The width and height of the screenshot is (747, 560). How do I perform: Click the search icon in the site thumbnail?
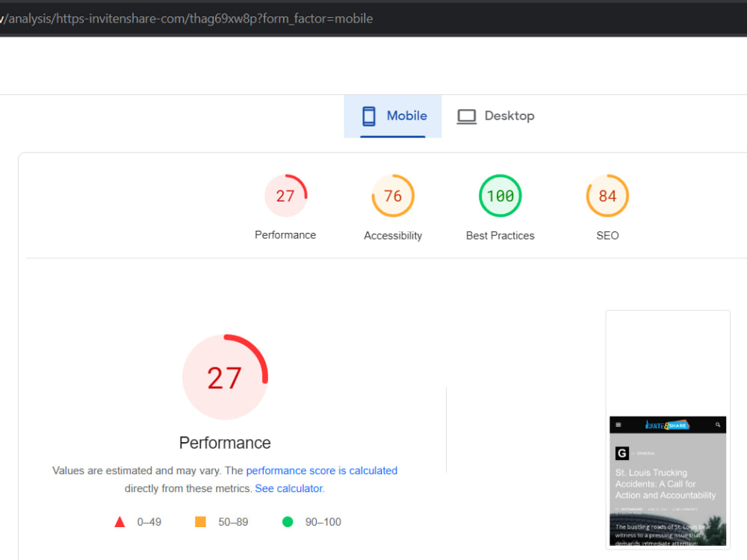click(x=717, y=425)
